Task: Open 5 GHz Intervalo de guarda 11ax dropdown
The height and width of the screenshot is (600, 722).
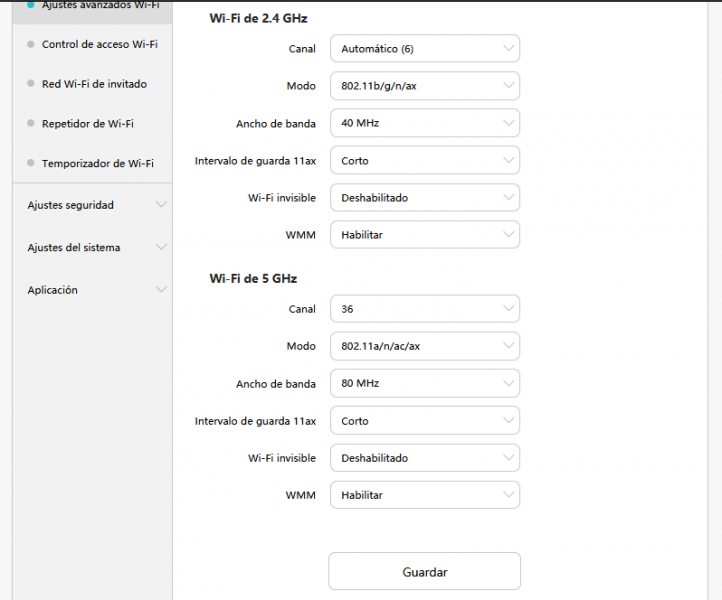Action: 424,421
